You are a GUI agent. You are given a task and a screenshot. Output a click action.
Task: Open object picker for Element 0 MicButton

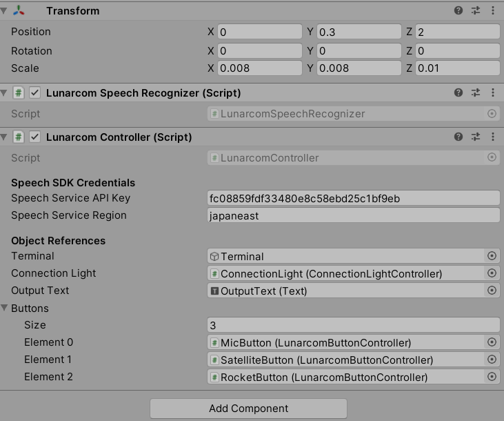(x=492, y=342)
